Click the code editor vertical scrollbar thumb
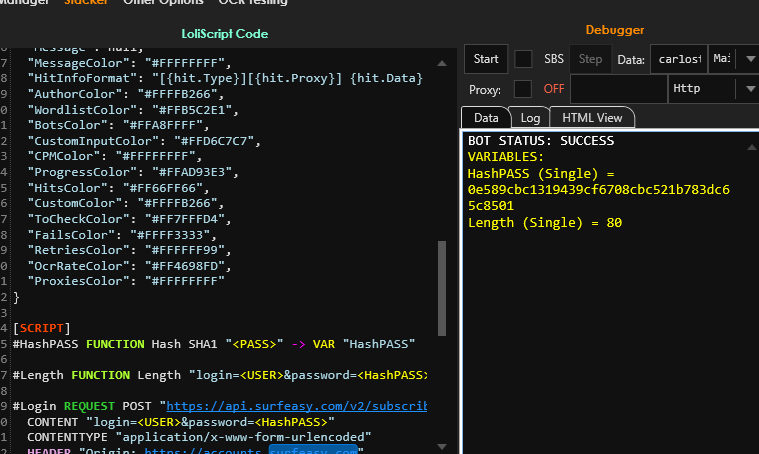Screen dimensions: 759x454 coord(441,288)
